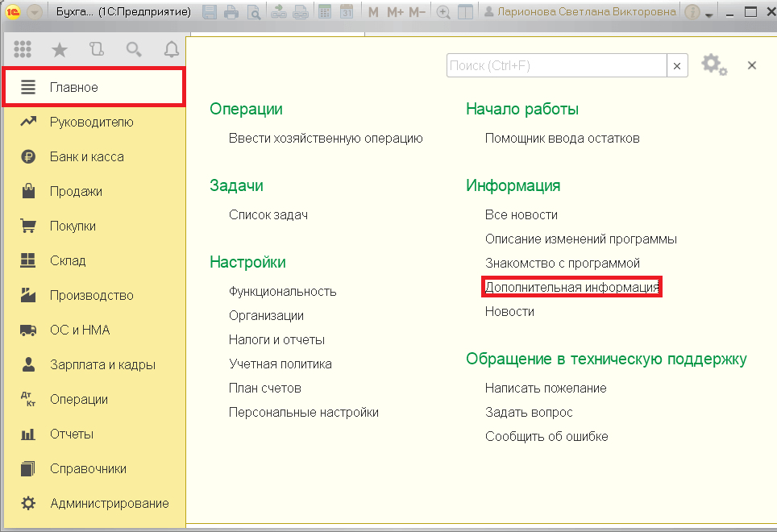Click inside the Поиск search field
The image size is (777, 532).
[x=556, y=65]
